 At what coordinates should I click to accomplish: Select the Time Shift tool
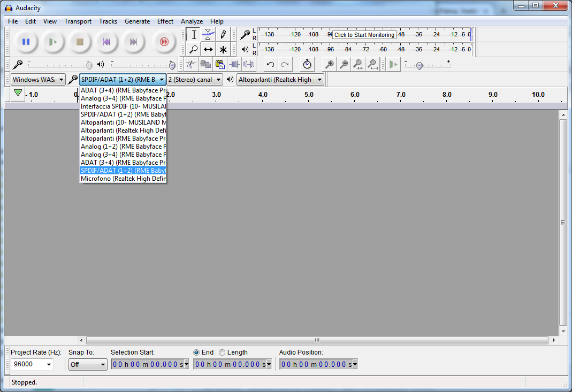(x=208, y=49)
